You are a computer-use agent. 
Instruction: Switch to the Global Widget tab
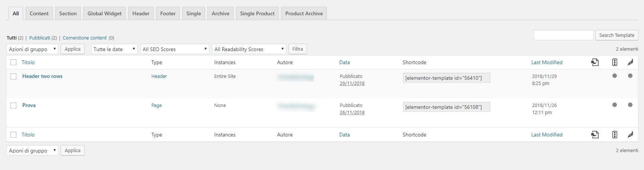tap(104, 13)
